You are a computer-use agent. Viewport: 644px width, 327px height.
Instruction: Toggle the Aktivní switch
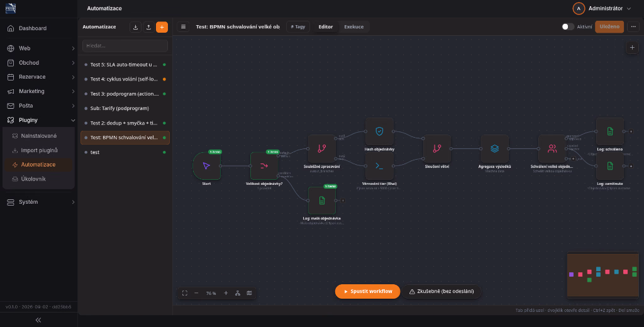[568, 26]
